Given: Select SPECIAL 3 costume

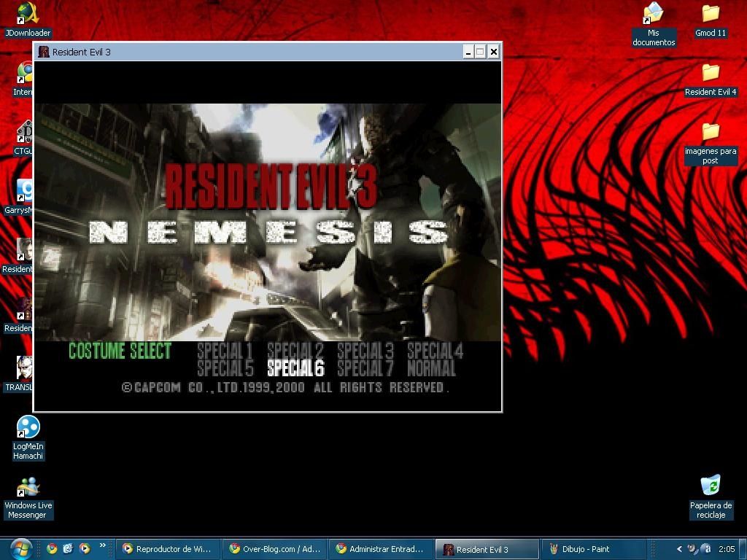Looking at the screenshot, I should 365,351.
